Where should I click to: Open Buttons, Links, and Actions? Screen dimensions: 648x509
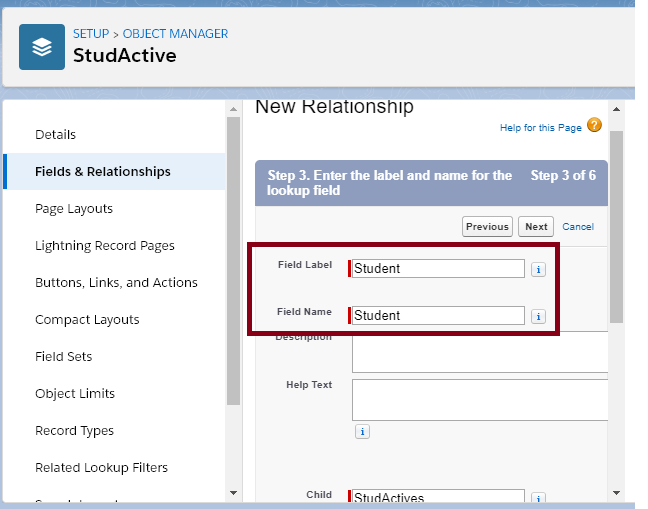[x=117, y=283]
